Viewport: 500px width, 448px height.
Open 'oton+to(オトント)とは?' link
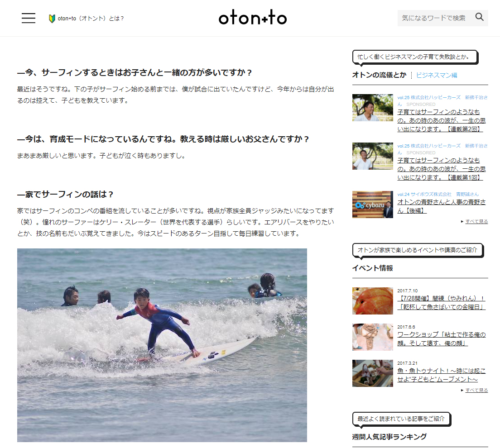coord(91,19)
